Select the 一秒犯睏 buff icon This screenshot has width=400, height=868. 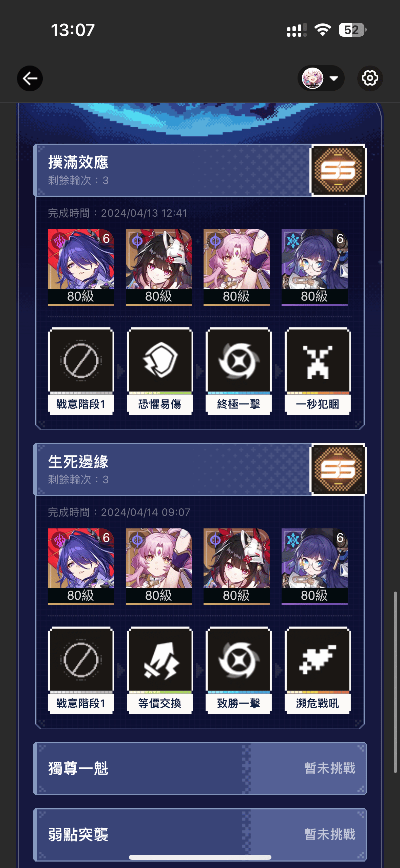click(x=318, y=371)
